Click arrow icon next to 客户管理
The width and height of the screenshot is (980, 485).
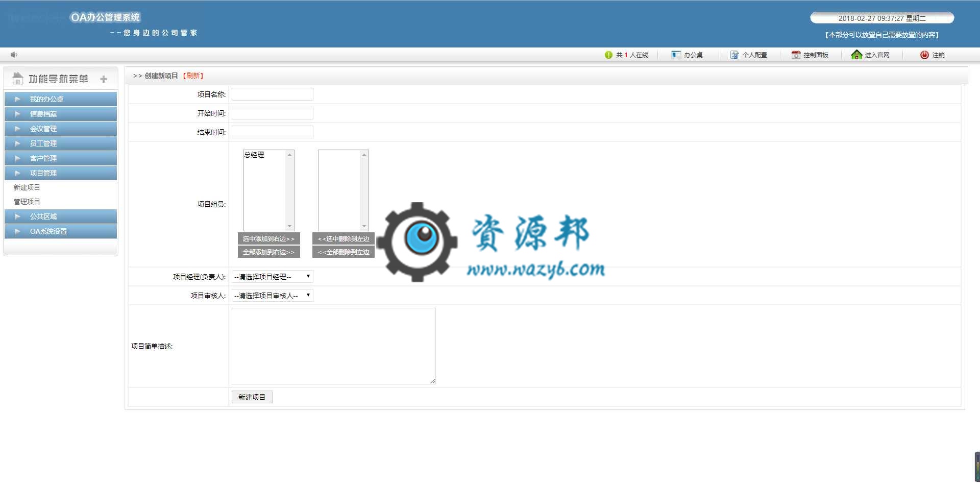[x=18, y=158]
